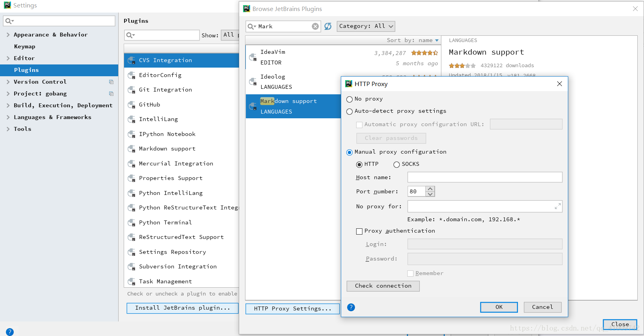Click the Task Management plugin icon
Viewport: 644px width, 336px height.
coord(132,281)
